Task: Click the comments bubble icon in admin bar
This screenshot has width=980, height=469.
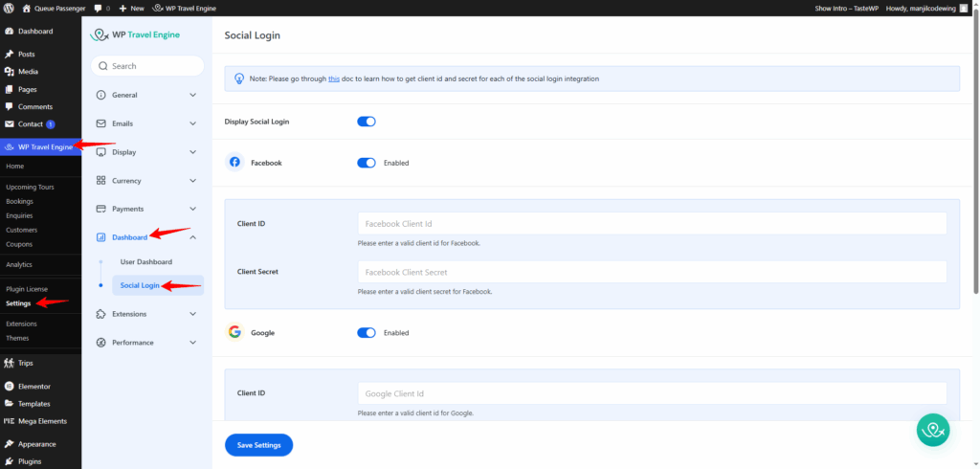Action: [97, 8]
